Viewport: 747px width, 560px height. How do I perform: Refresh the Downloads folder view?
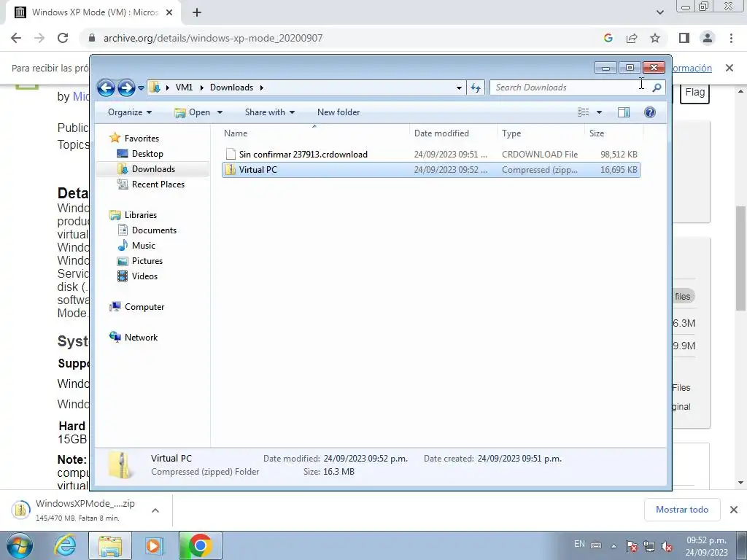pyautogui.click(x=476, y=87)
